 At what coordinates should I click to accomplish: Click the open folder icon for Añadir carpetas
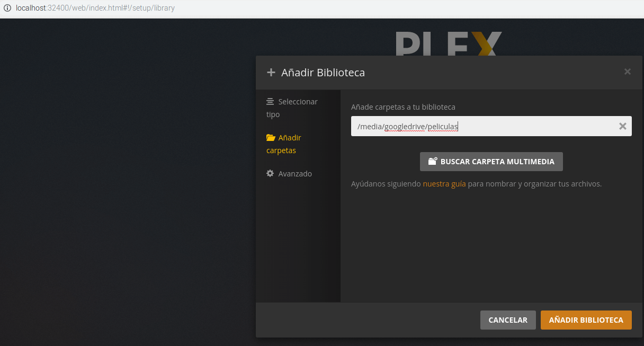[271, 138]
